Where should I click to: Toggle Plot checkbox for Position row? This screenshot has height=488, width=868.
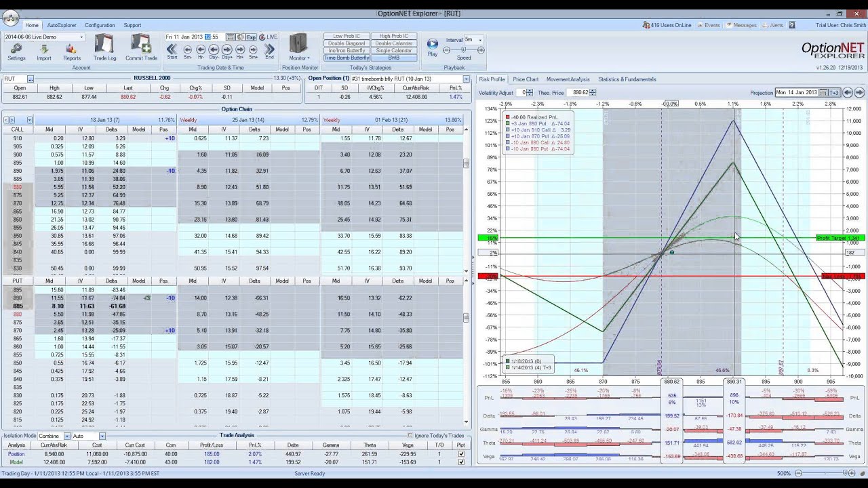(461, 454)
